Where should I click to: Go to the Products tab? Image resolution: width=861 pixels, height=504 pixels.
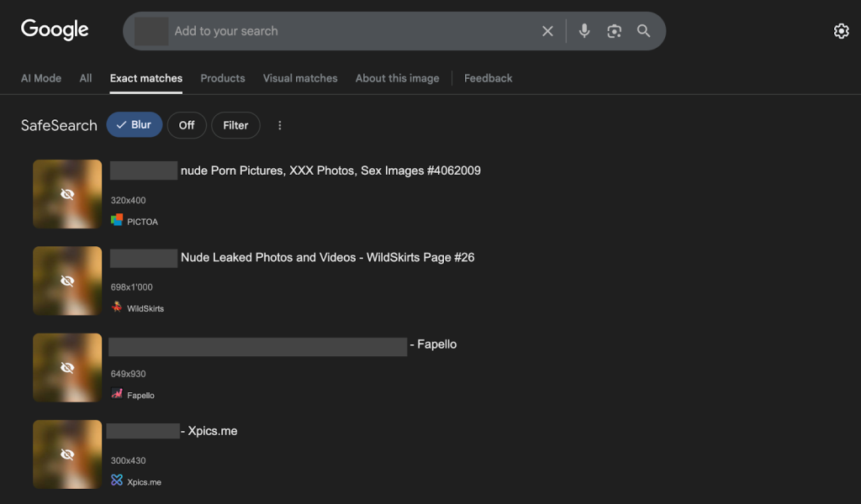click(223, 78)
